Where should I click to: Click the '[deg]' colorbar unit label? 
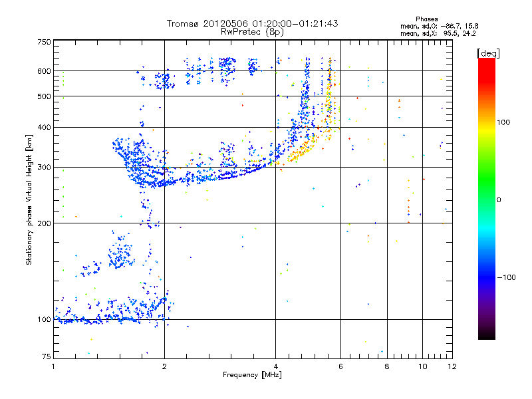click(488, 53)
